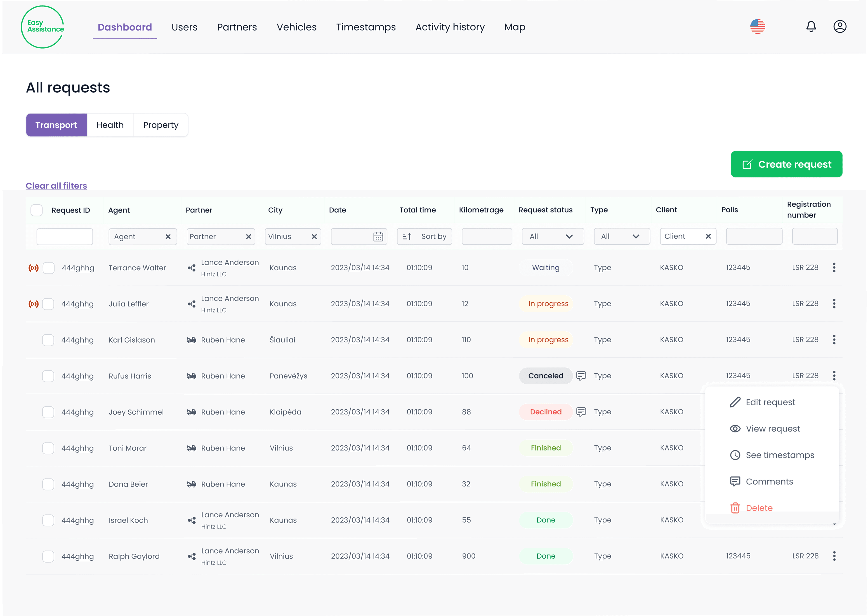Click the Create request button
This screenshot has height=616, width=868.
tap(786, 164)
